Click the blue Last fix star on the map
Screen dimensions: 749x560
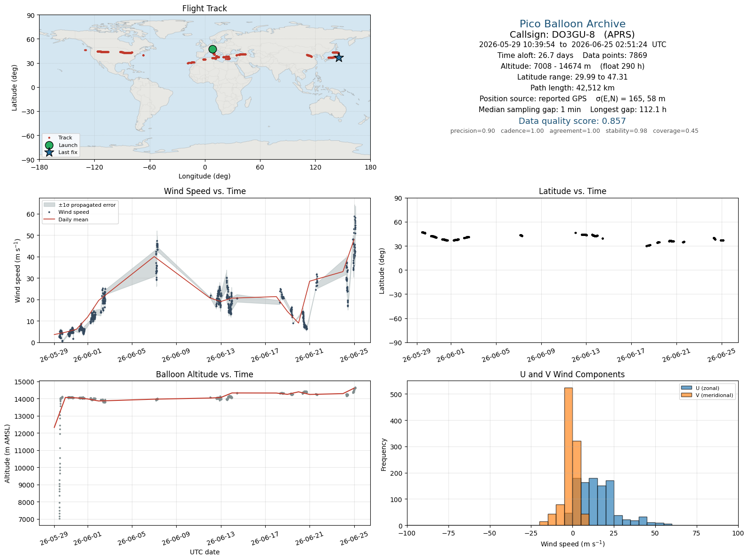pyautogui.click(x=339, y=57)
